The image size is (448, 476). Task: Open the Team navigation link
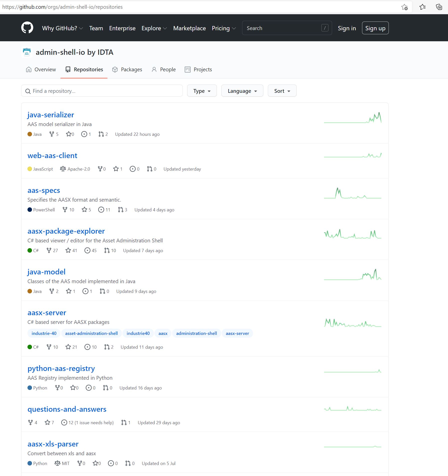pos(96,28)
